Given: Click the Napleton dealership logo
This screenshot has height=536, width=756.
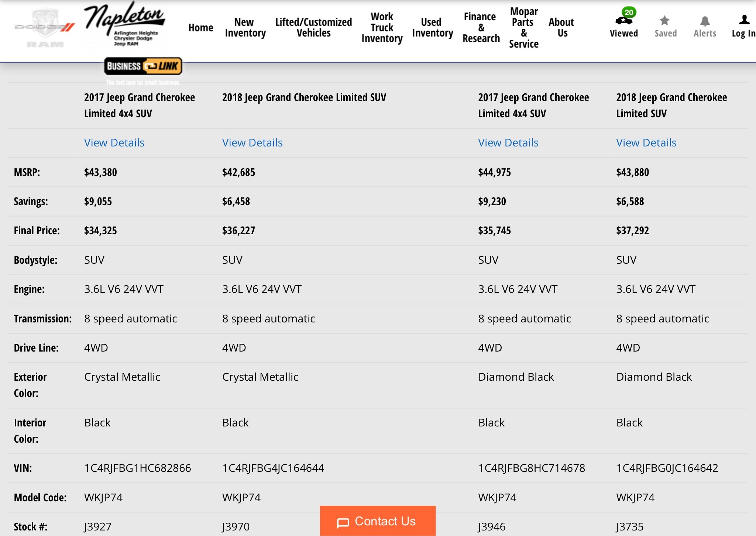Looking at the screenshot, I should pyautogui.click(x=124, y=24).
